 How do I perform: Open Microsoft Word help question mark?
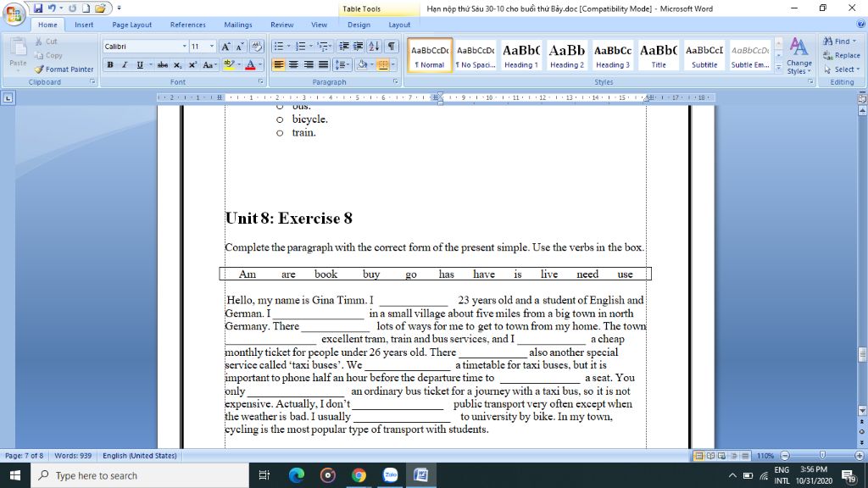tap(861, 25)
